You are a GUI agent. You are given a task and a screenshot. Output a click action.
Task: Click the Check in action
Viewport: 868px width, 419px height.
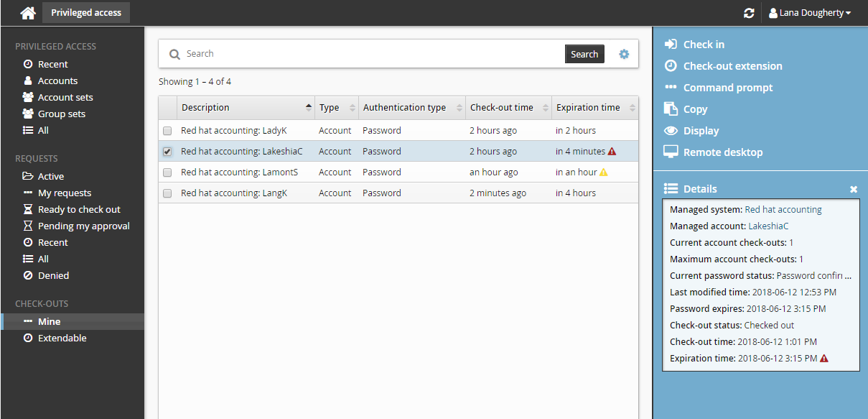coord(703,45)
